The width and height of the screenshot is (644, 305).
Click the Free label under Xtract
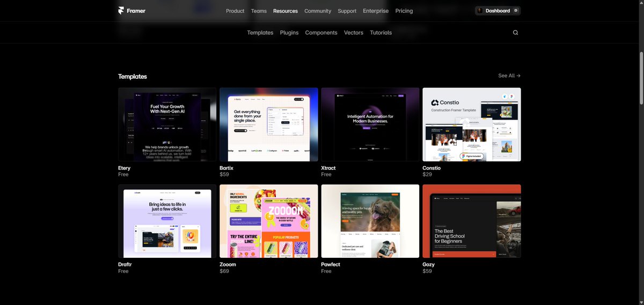(326, 174)
